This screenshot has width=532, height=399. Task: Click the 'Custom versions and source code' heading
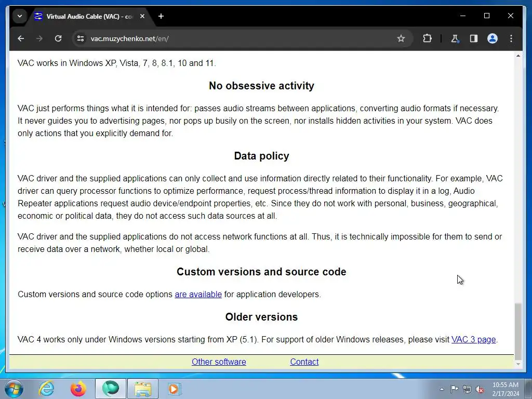[262, 271]
